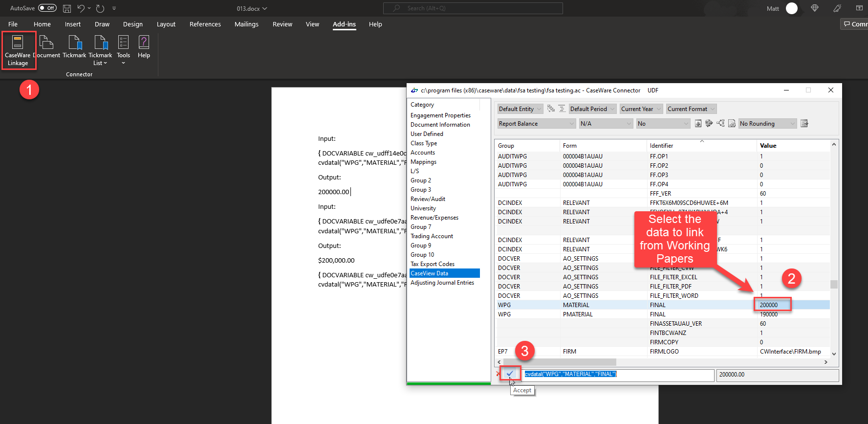Select the Trading Account category
Viewport: 868px width, 424px height.
[432, 236]
